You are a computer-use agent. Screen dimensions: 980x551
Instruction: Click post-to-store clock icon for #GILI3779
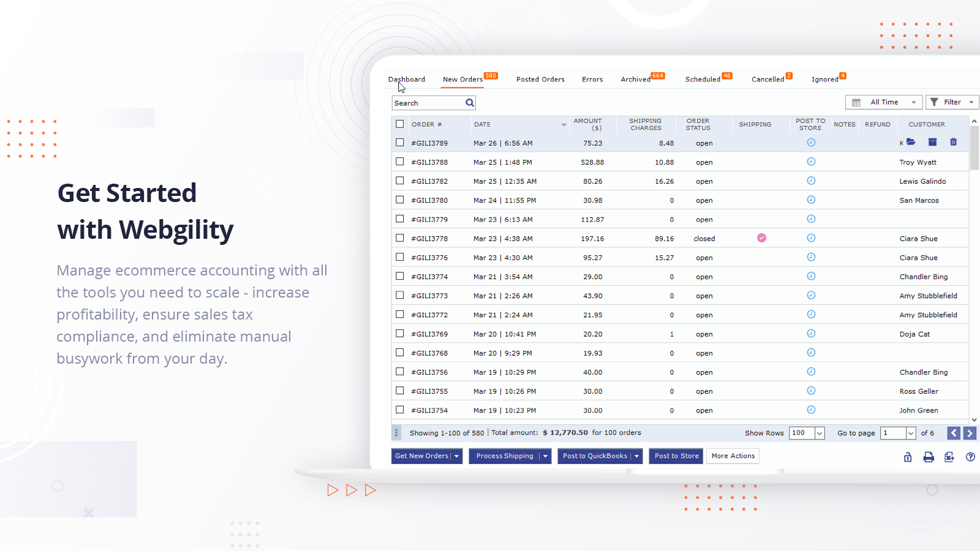[811, 219]
